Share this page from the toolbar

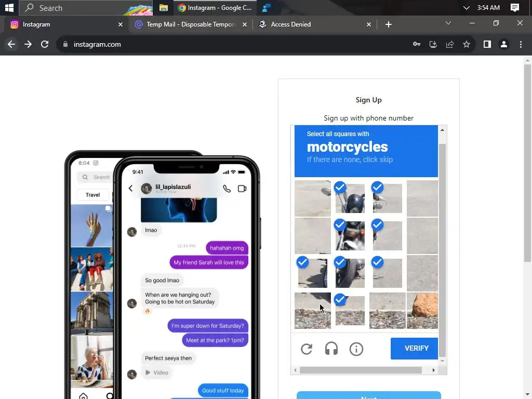[x=450, y=44]
